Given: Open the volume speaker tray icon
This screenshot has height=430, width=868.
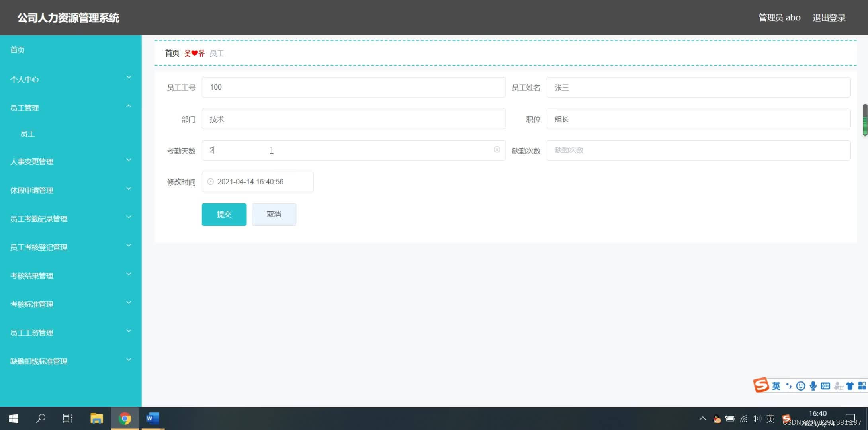Looking at the screenshot, I should pyautogui.click(x=757, y=419).
